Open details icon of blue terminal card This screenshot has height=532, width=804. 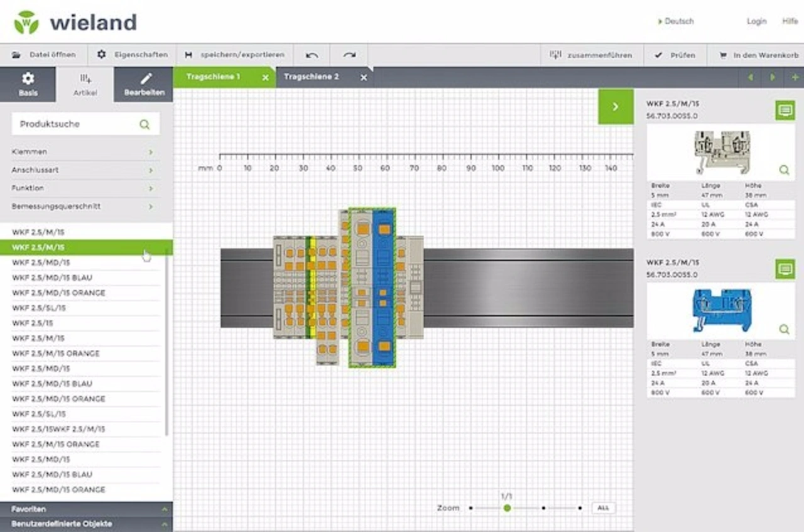pyautogui.click(x=785, y=269)
